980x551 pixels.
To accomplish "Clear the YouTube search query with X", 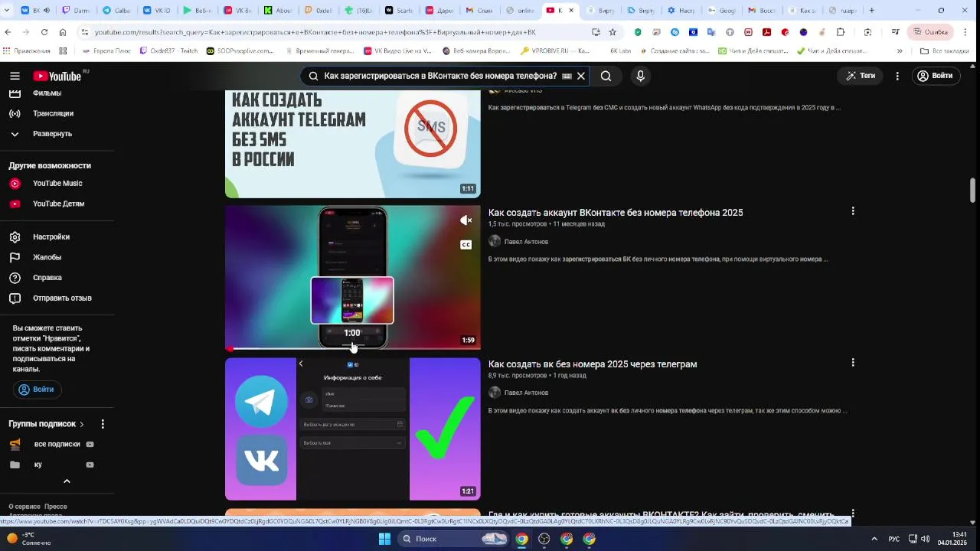I will (581, 76).
